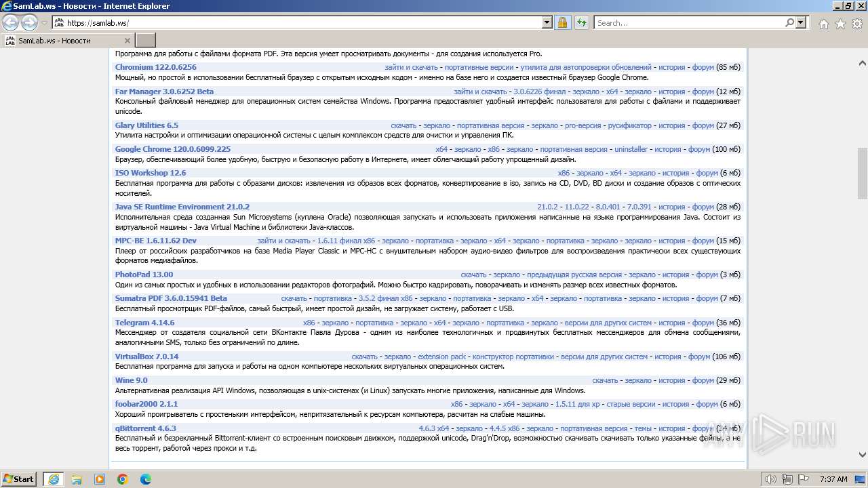
Task: Open Java SE Runtime Environment 21.0.2 link
Action: click(x=182, y=207)
